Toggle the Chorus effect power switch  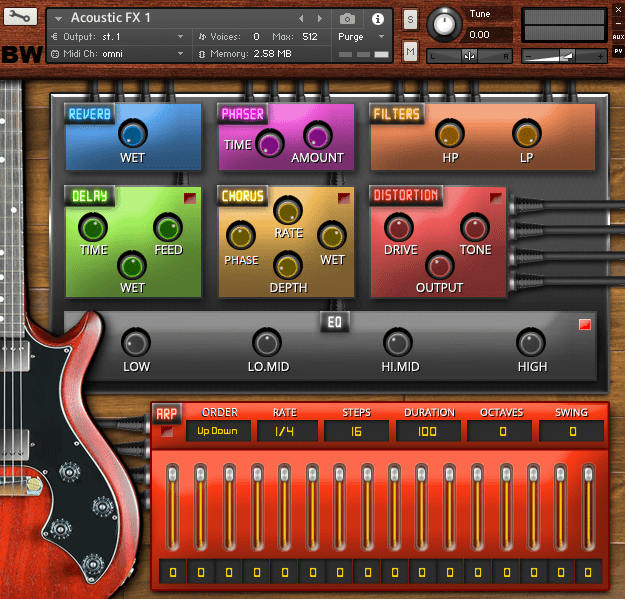344,198
